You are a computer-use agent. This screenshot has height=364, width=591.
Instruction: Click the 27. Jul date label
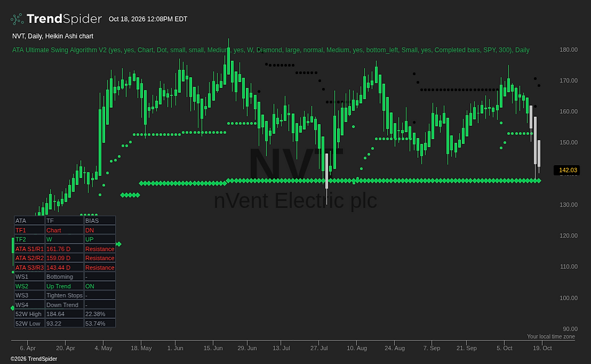pyautogui.click(x=319, y=348)
